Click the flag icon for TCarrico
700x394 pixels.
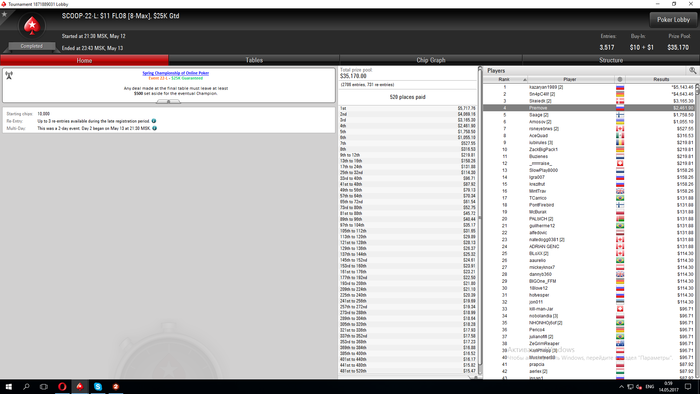pyautogui.click(x=620, y=198)
